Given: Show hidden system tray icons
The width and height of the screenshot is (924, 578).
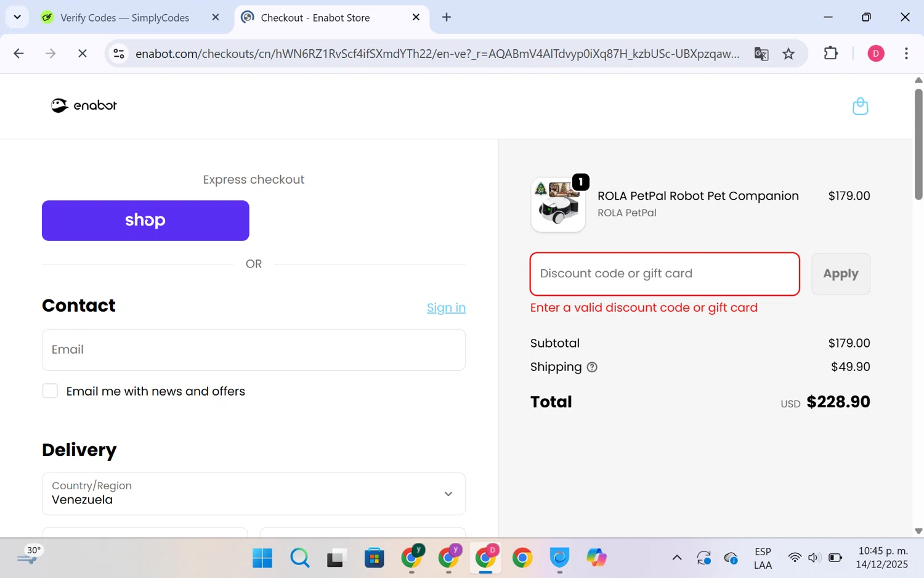Looking at the screenshot, I should (x=677, y=558).
